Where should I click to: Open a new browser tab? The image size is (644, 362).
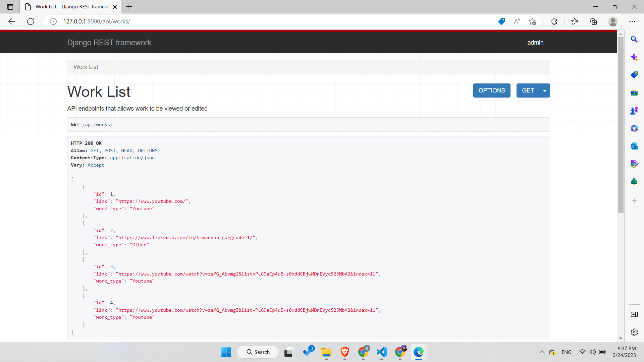(x=129, y=7)
